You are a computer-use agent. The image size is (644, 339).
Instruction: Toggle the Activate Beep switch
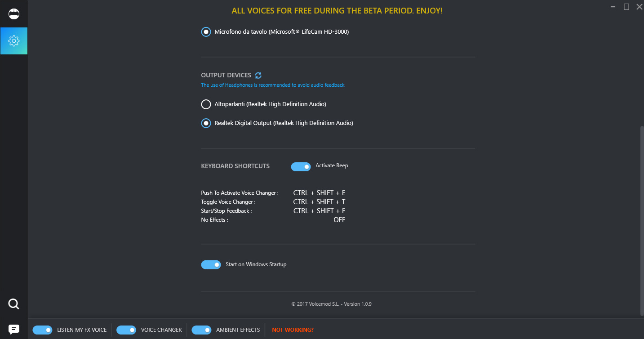(301, 167)
